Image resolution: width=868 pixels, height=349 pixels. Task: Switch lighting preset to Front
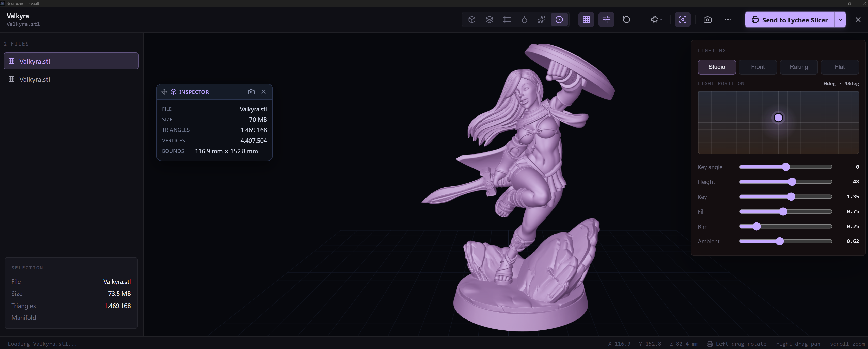click(758, 67)
